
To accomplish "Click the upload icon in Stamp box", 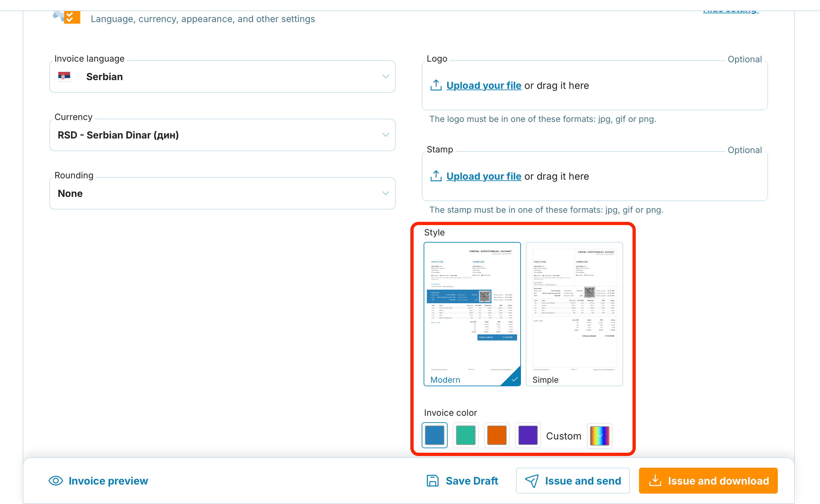I will click(x=436, y=176).
